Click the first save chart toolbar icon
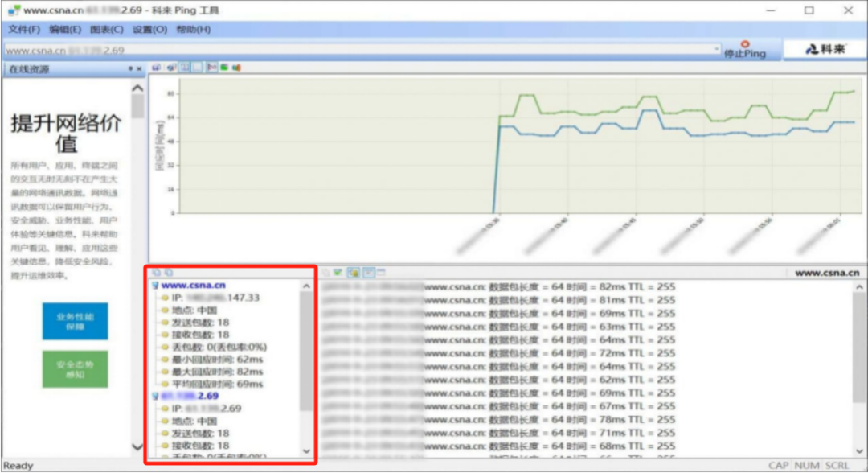The image size is (868, 473). point(156,68)
